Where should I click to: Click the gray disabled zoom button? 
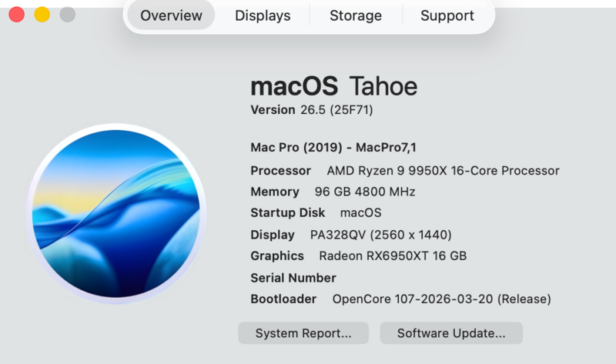tap(68, 15)
